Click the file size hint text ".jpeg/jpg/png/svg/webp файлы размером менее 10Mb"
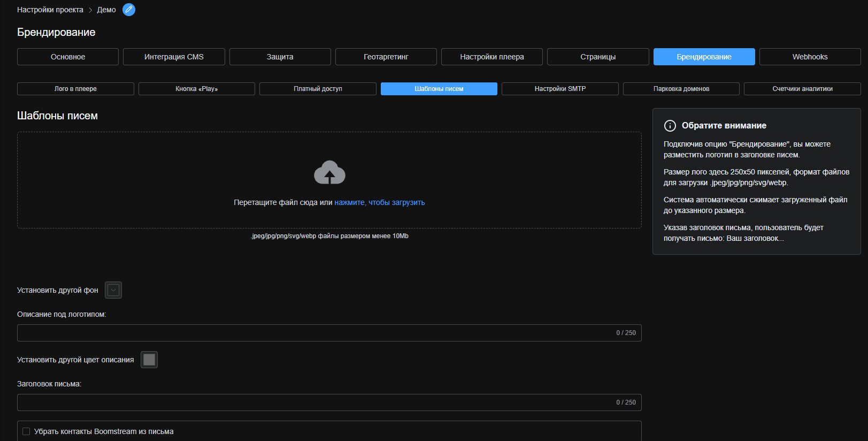 [329, 236]
